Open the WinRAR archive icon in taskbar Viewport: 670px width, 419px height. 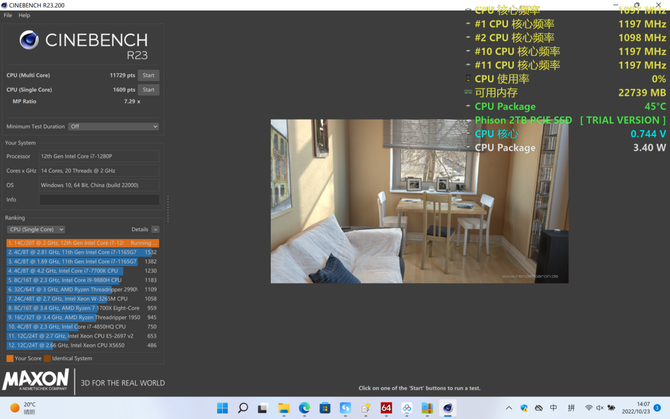tap(427, 408)
